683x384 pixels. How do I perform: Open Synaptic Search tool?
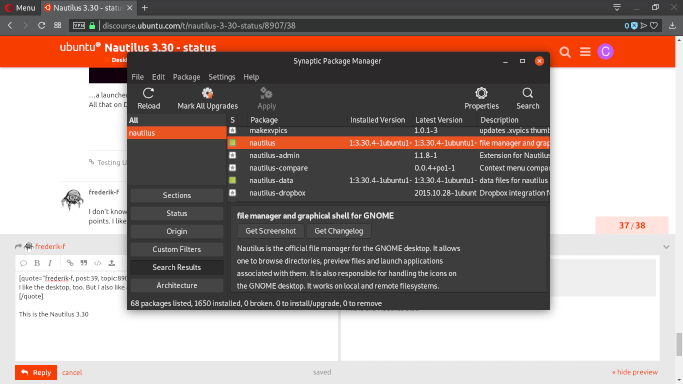click(527, 98)
